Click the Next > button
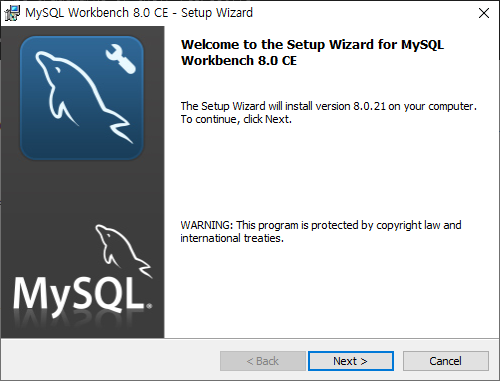500x381 pixels. tap(351, 361)
